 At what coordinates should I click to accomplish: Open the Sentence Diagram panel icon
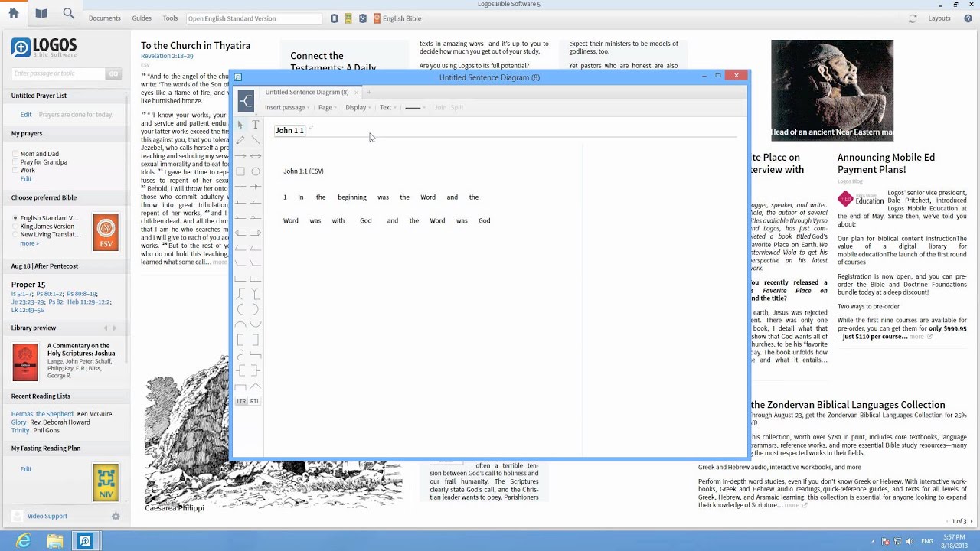pyautogui.click(x=246, y=101)
